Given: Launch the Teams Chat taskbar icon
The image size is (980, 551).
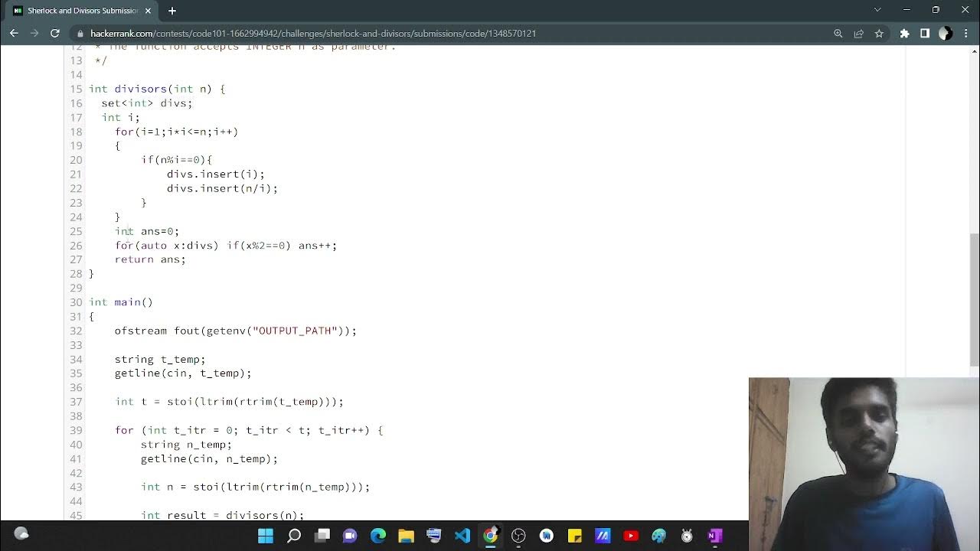Looking at the screenshot, I should coord(350,536).
